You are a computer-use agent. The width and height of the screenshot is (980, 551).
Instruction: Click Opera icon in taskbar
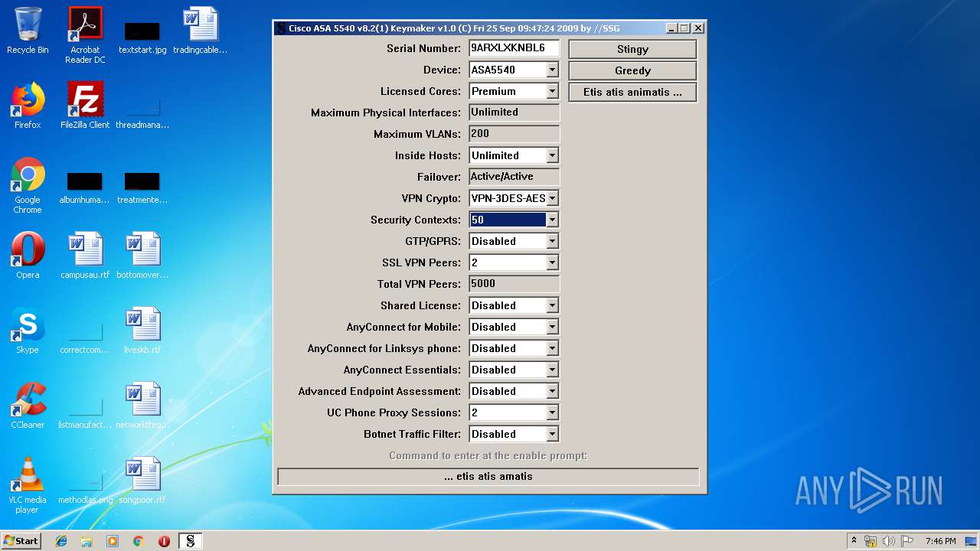click(x=164, y=541)
